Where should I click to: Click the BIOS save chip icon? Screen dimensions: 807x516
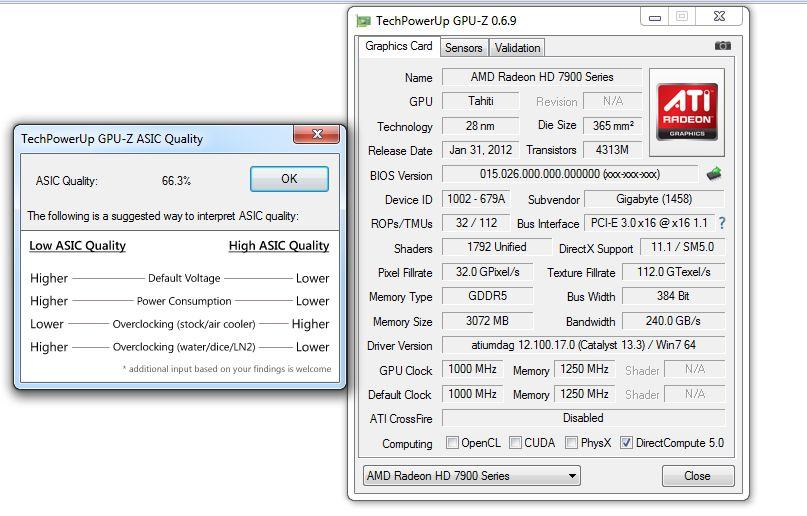pos(714,174)
